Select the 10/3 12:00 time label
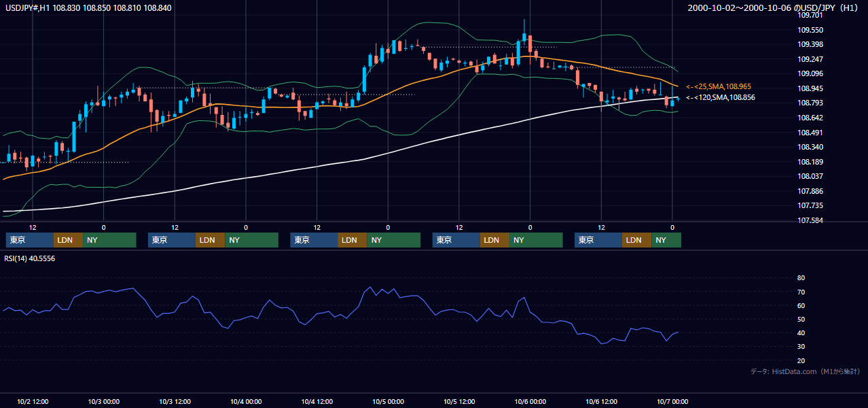Screen dimensions: 868x408 pos(175,401)
